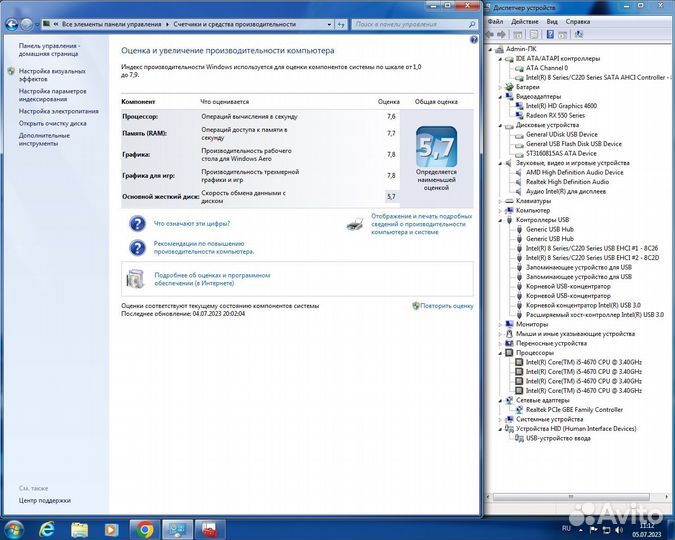Click 'Повторить оценку' link

click(x=447, y=306)
